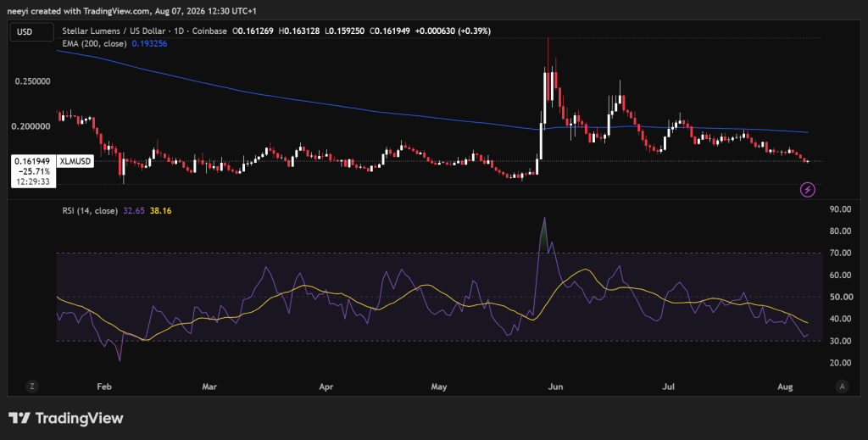Click the Apr date axis label
The height and width of the screenshot is (440, 868).
click(326, 387)
